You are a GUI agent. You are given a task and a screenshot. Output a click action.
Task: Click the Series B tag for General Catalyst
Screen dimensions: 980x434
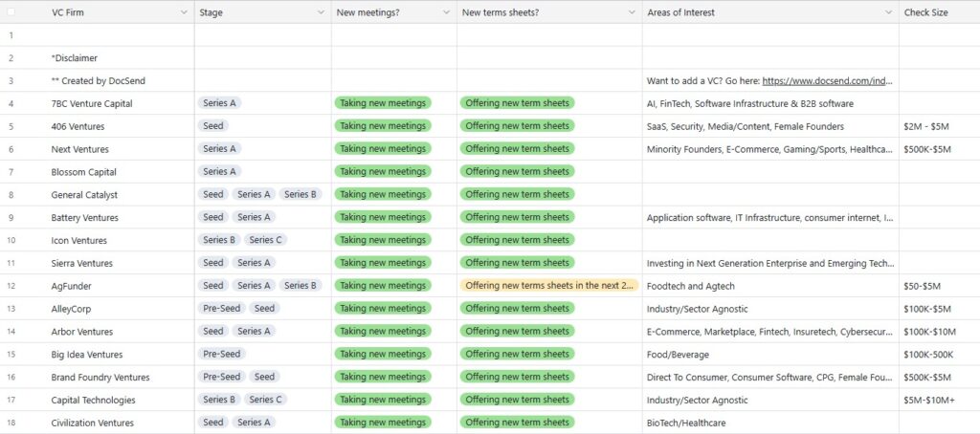click(x=301, y=194)
